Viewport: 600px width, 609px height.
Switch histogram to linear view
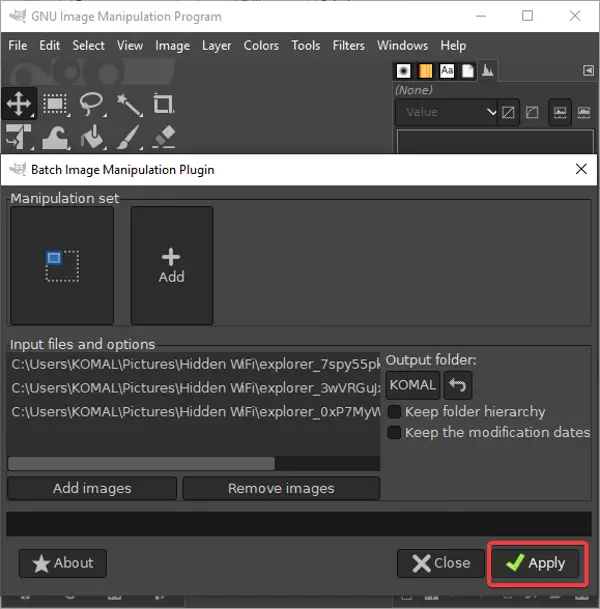508,113
